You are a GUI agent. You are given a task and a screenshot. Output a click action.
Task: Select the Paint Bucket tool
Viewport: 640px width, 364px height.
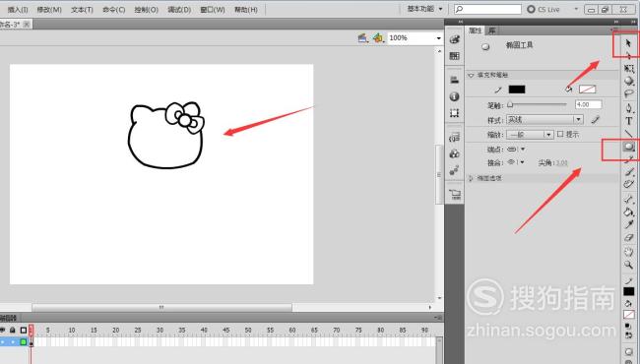point(628,212)
